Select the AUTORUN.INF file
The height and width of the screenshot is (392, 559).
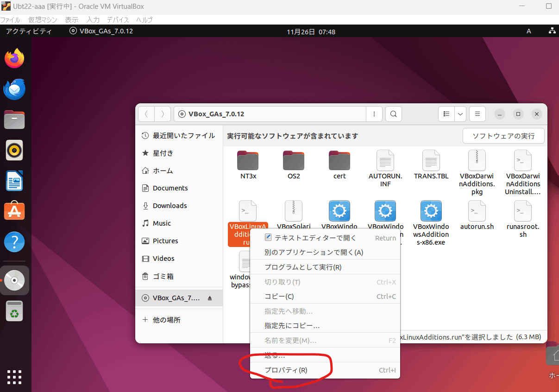coord(385,169)
